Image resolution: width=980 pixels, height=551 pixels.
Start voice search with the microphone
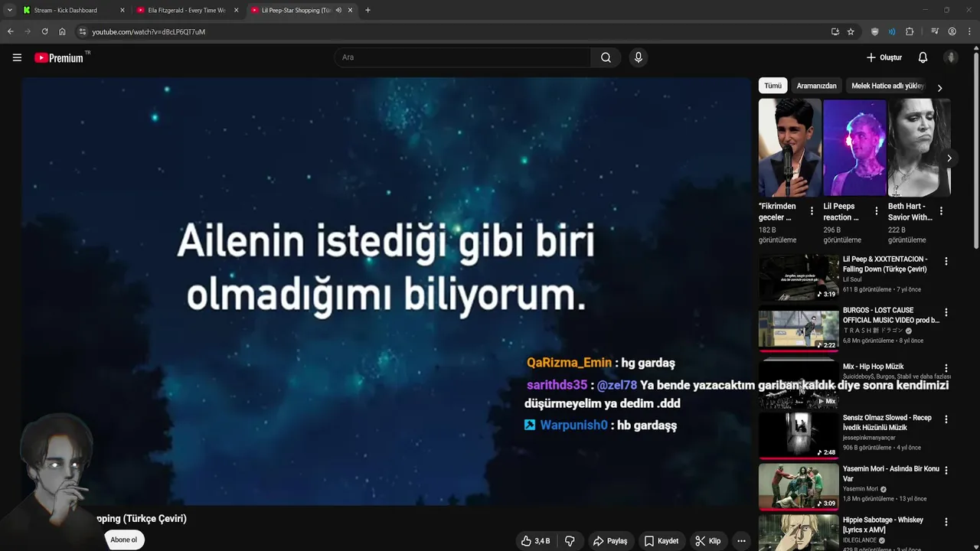(x=638, y=57)
